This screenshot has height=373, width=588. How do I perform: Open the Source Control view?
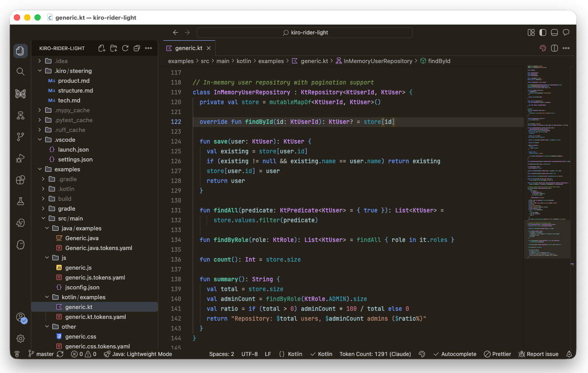20,137
